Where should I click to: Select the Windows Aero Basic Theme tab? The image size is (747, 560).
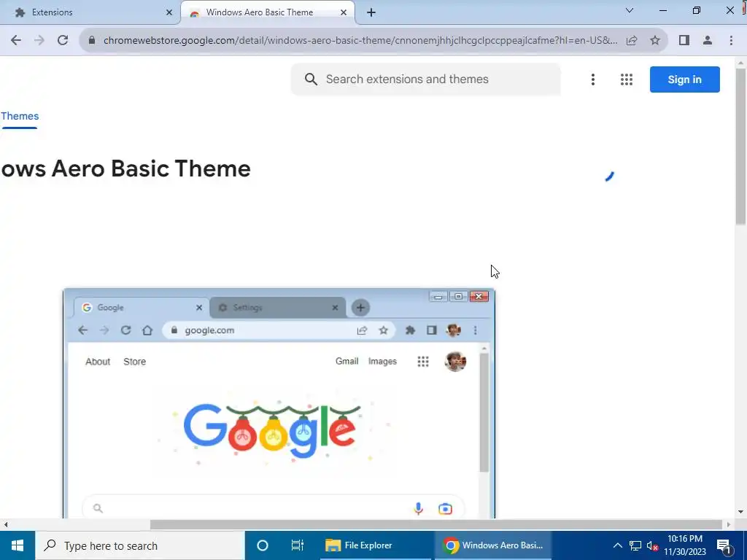point(268,12)
